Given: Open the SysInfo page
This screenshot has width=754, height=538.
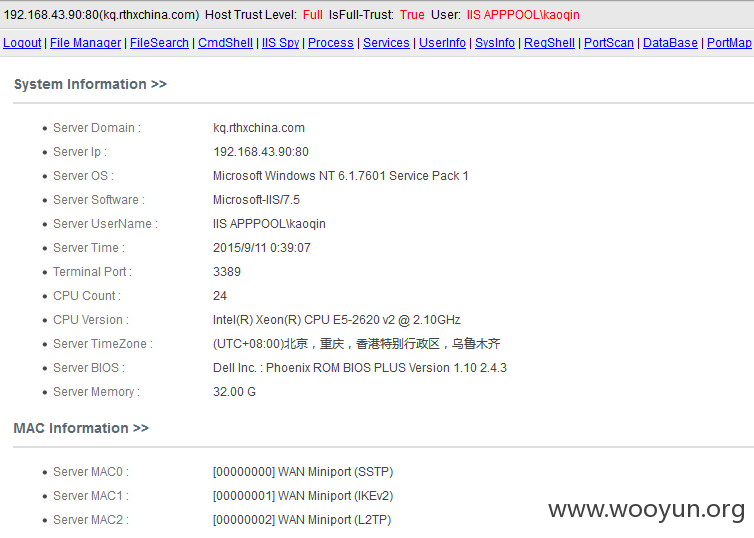Looking at the screenshot, I should 495,43.
